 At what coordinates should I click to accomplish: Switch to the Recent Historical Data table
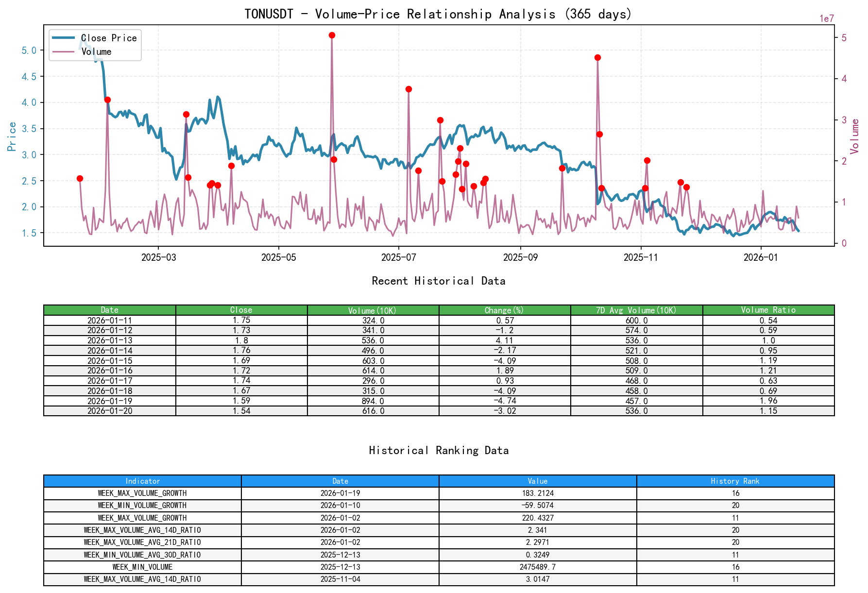[x=439, y=281]
